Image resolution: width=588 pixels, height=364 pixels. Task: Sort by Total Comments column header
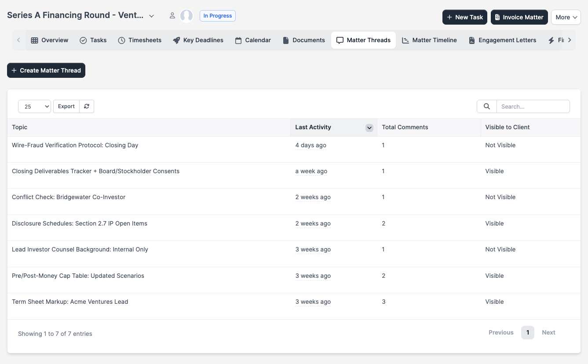point(429,127)
